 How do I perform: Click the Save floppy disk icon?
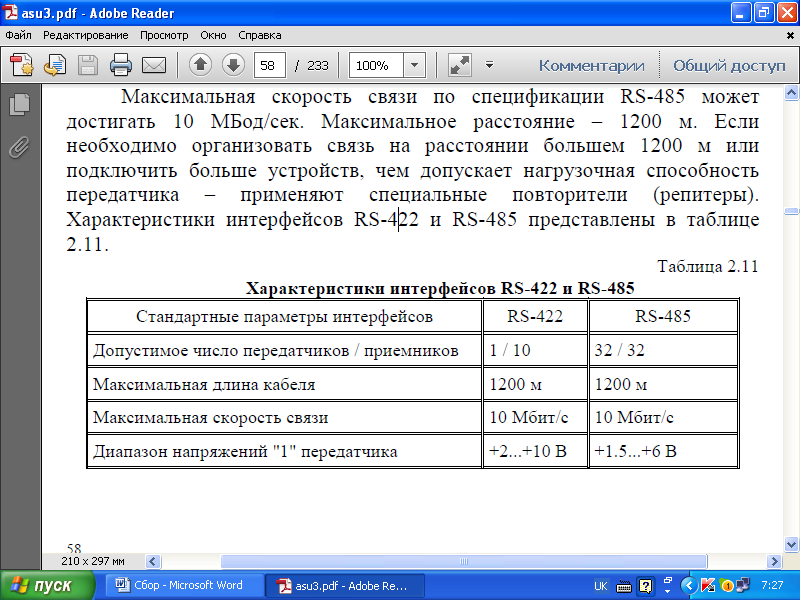[x=88, y=65]
